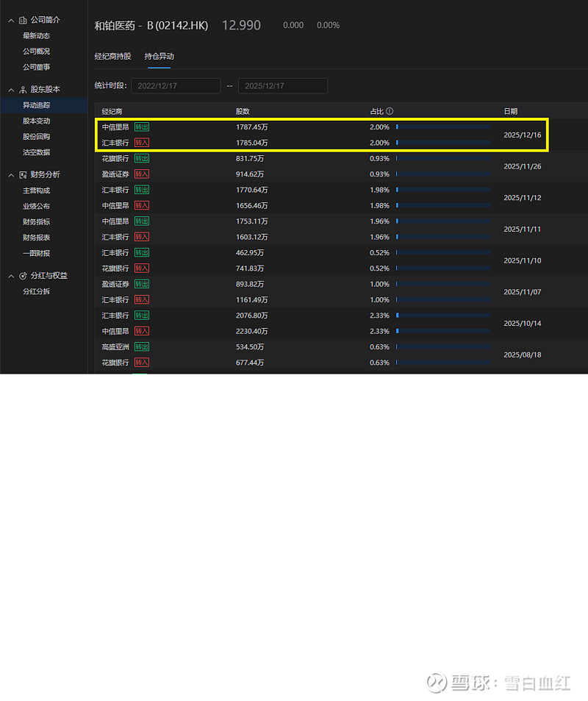Click the share value 1161.49万

pyautogui.click(x=251, y=300)
